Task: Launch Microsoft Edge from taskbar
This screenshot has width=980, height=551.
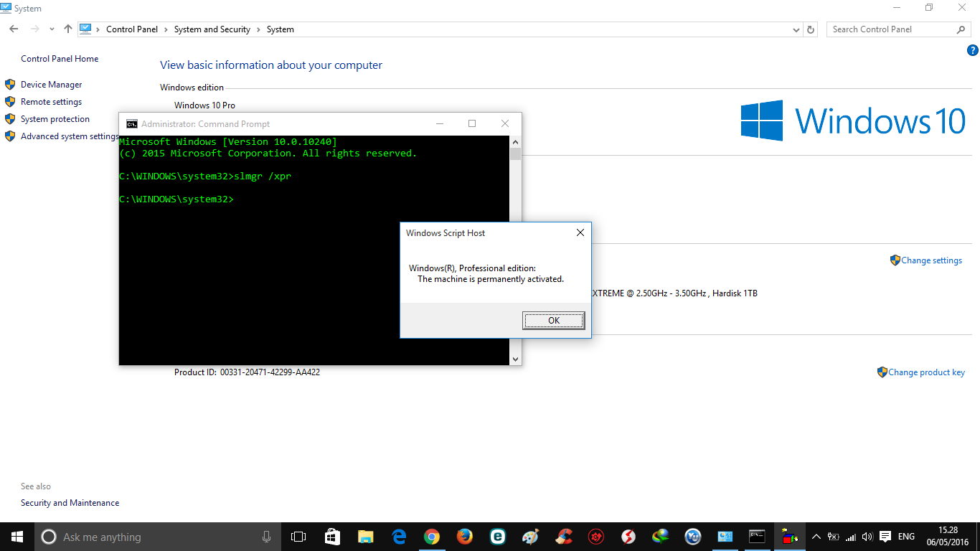Action: click(400, 537)
